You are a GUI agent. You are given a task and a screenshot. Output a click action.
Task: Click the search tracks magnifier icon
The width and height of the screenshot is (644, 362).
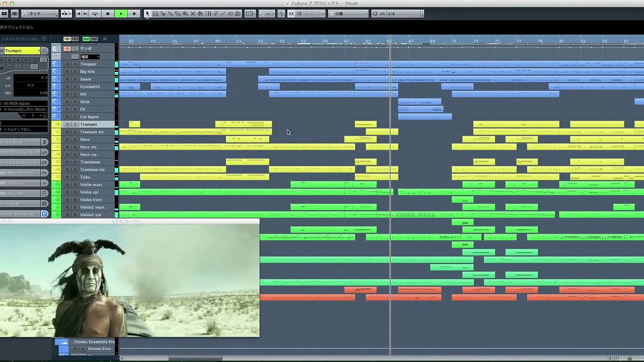coord(104,39)
